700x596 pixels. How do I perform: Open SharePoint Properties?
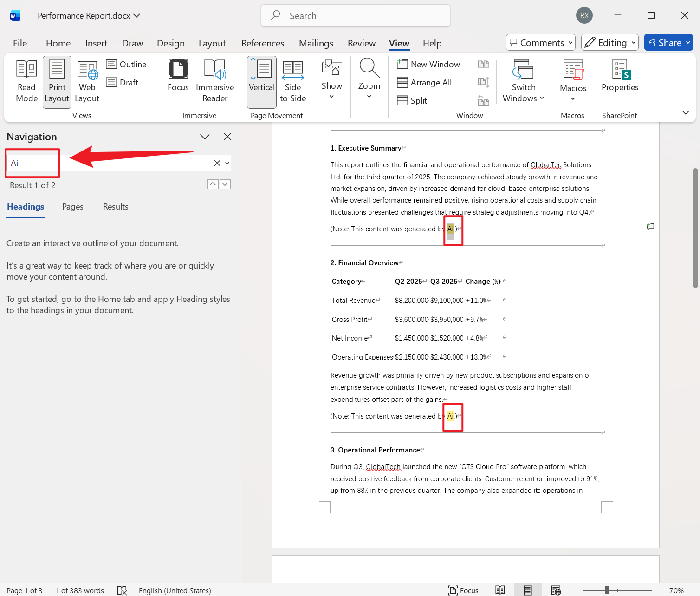click(x=620, y=76)
